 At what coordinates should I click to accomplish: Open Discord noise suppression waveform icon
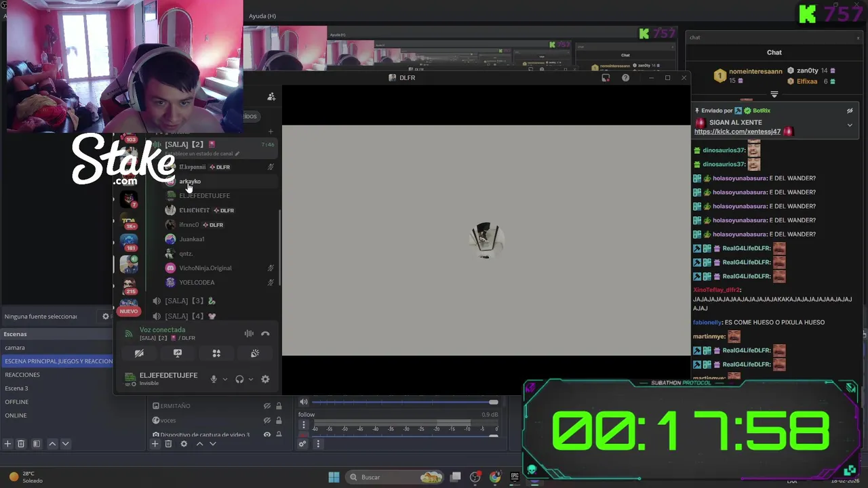[249, 333]
